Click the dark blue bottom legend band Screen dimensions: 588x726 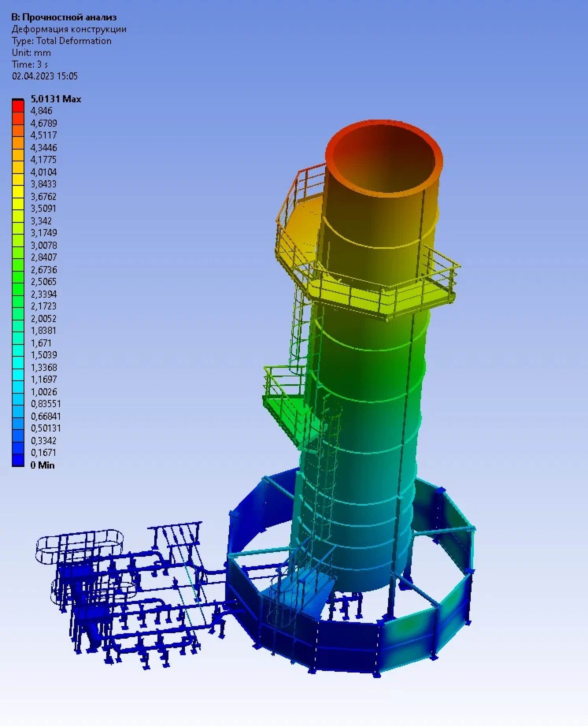pyautogui.click(x=18, y=460)
